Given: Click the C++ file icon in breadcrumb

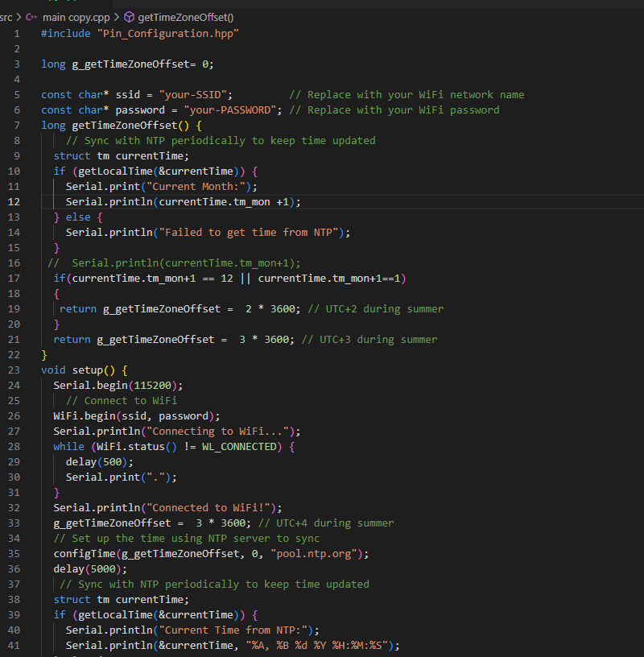Looking at the screenshot, I should (x=31, y=17).
